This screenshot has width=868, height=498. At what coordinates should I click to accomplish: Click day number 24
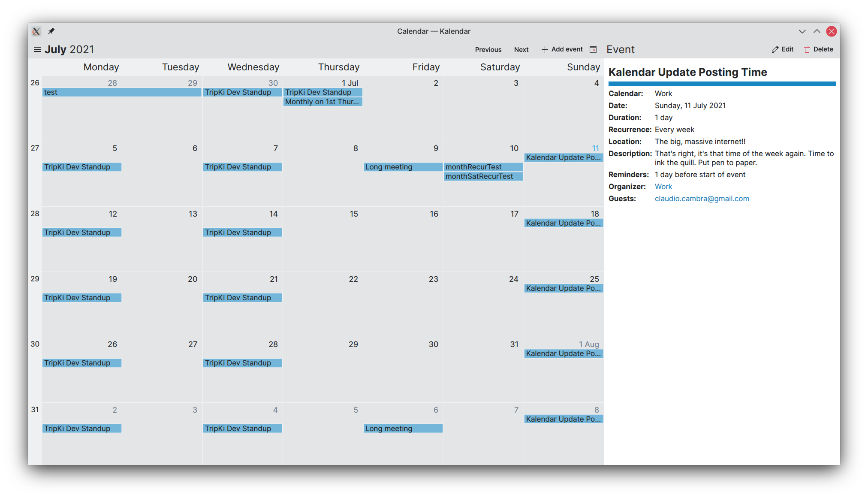point(514,279)
